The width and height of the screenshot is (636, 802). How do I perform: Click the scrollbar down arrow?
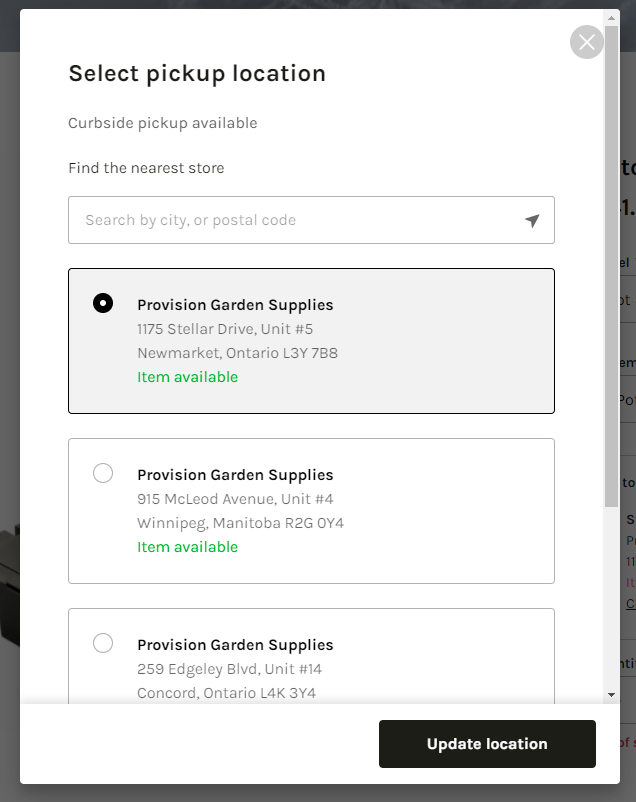pyautogui.click(x=611, y=694)
